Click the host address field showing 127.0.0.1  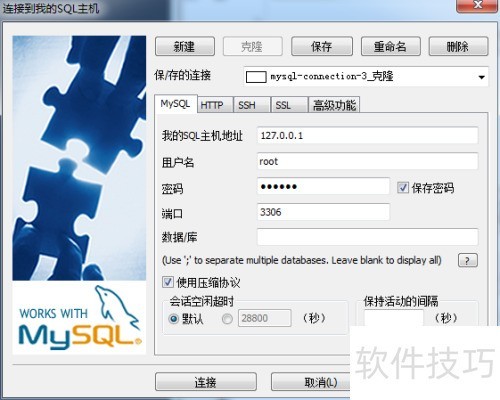367,135
